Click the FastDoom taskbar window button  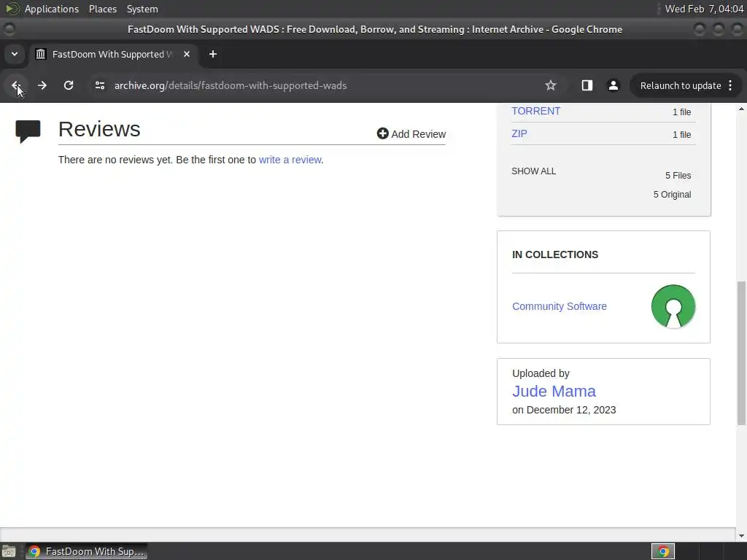coord(86,551)
